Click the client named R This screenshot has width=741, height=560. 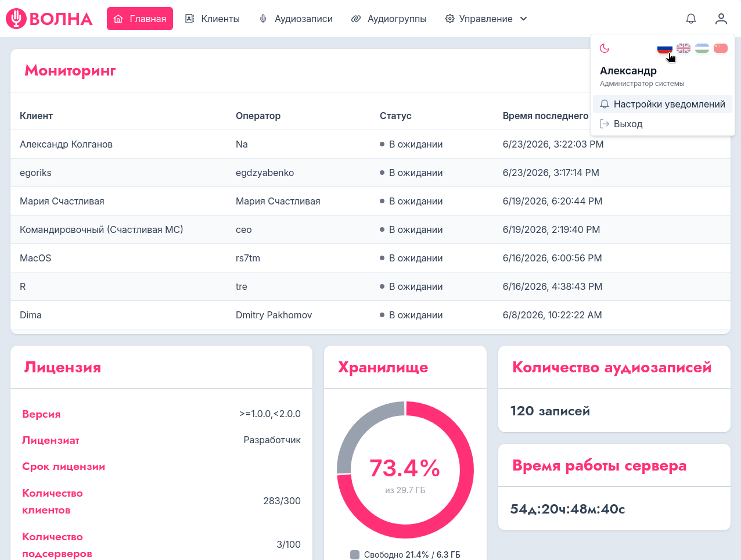(x=23, y=286)
